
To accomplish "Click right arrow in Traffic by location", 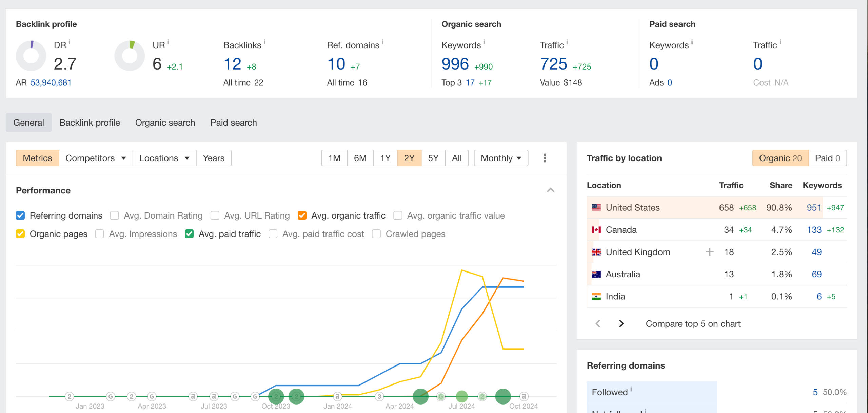I will tap(621, 323).
